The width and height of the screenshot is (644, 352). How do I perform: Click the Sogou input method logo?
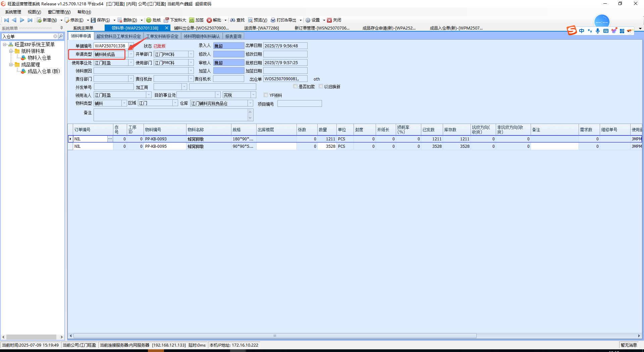point(572,31)
